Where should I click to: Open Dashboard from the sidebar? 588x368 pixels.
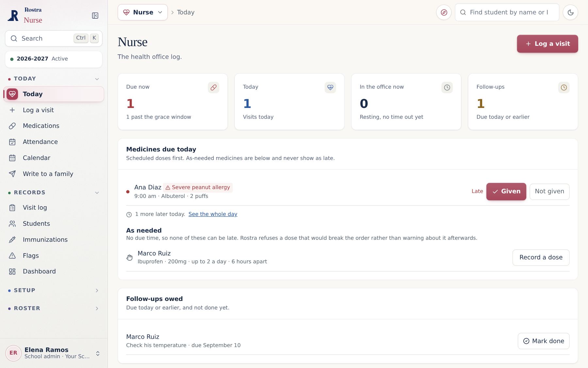[x=54, y=272]
